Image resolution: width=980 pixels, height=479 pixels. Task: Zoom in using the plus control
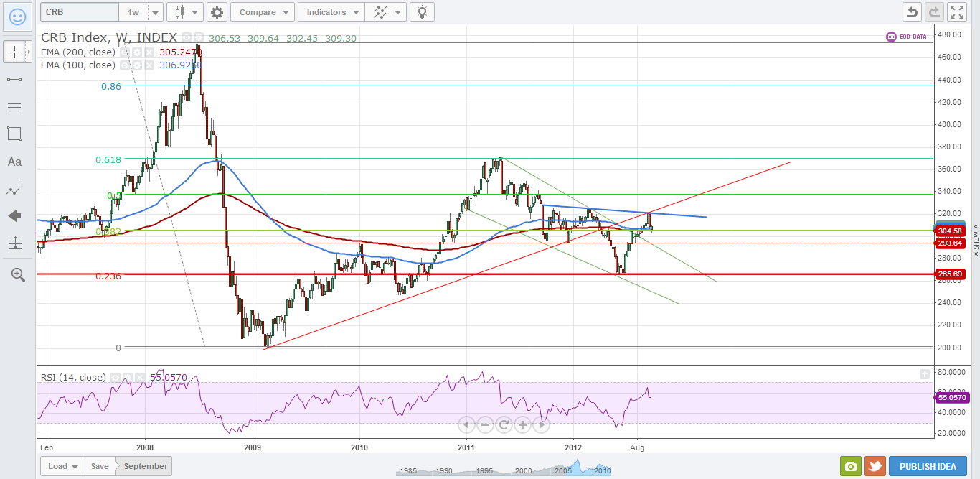click(522, 424)
